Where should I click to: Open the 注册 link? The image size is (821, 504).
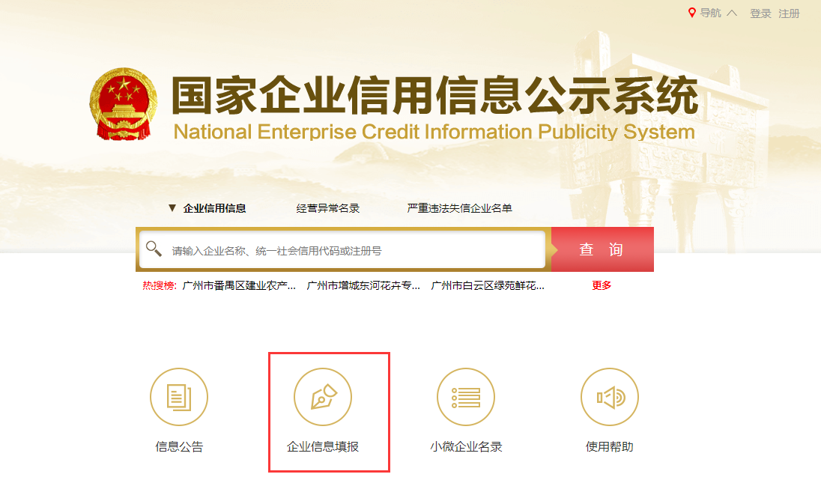tap(789, 13)
